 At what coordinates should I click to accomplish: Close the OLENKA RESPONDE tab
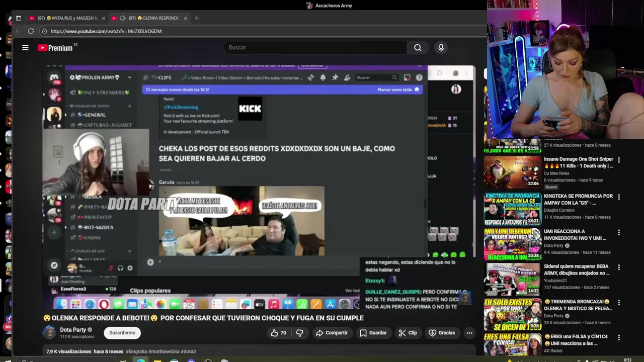pyautogui.click(x=185, y=18)
